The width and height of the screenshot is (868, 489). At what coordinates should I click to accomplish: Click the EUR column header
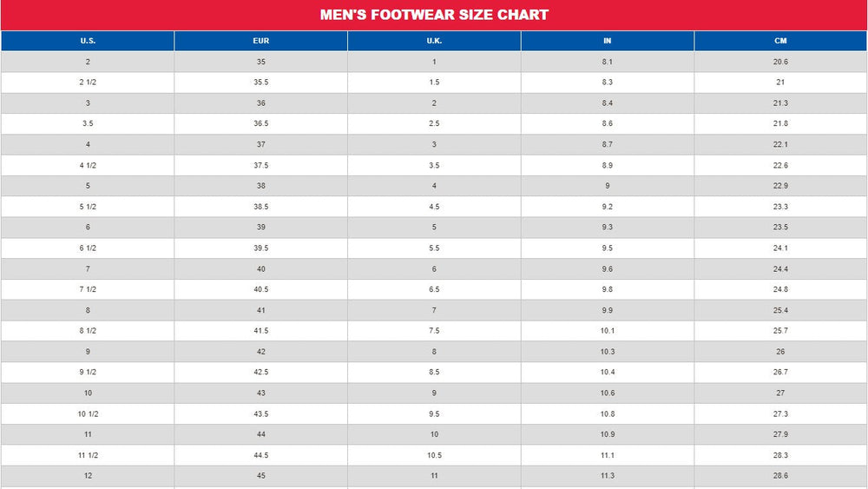point(261,41)
